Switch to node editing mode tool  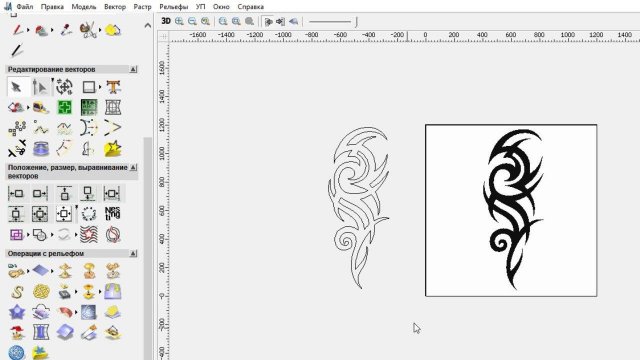40,87
